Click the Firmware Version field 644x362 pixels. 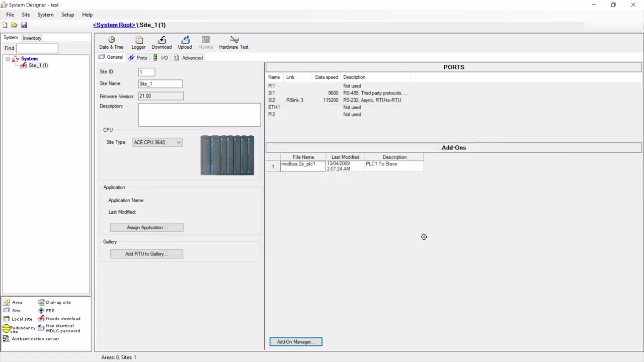[x=160, y=96]
